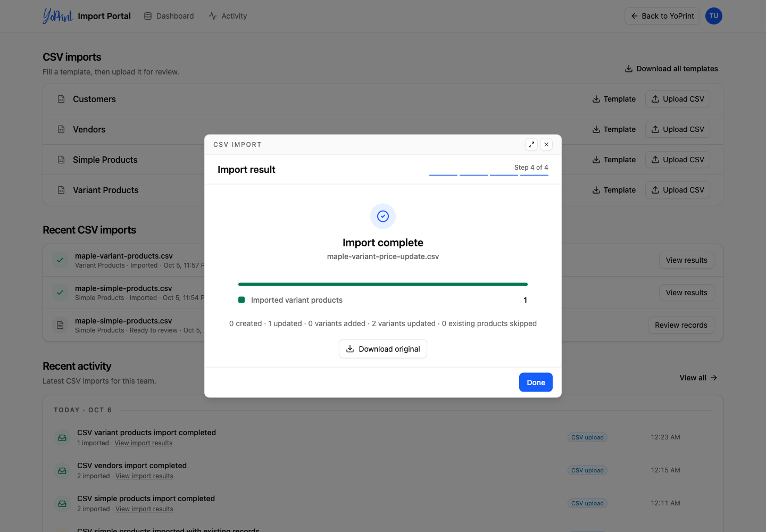Screen dimensions: 766x532
Task: Download the Simple Products template
Action: click(x=614, y=160)
